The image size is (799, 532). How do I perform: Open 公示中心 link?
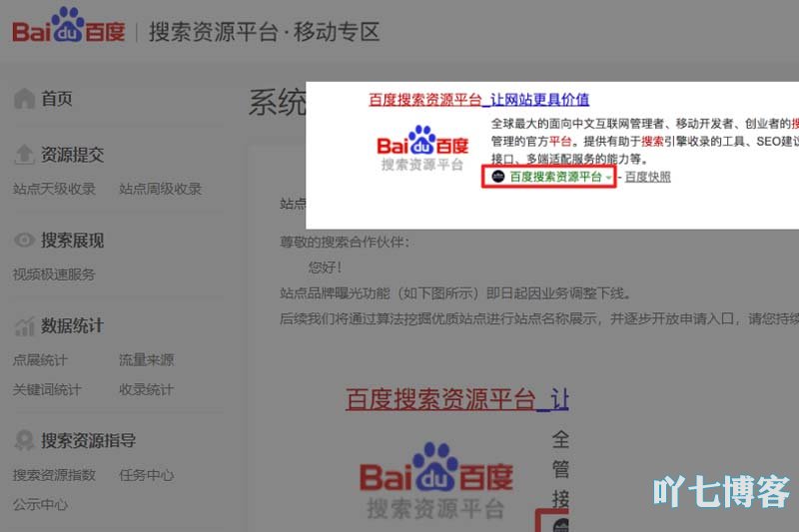[x=40, y=504]
